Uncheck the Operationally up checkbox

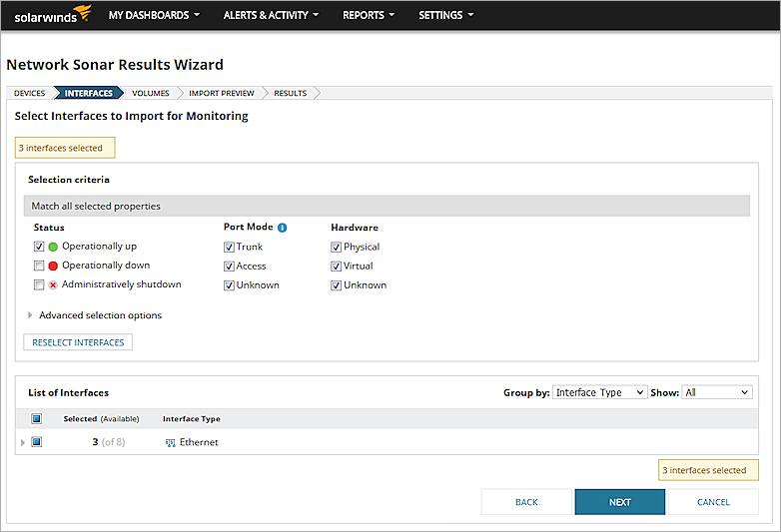tap(39, 247)
